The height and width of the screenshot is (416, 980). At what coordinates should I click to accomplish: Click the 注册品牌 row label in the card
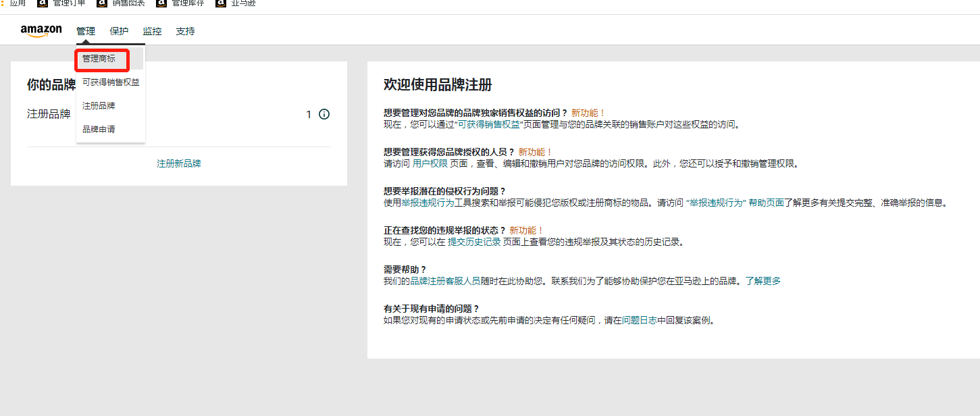point(49,114)
